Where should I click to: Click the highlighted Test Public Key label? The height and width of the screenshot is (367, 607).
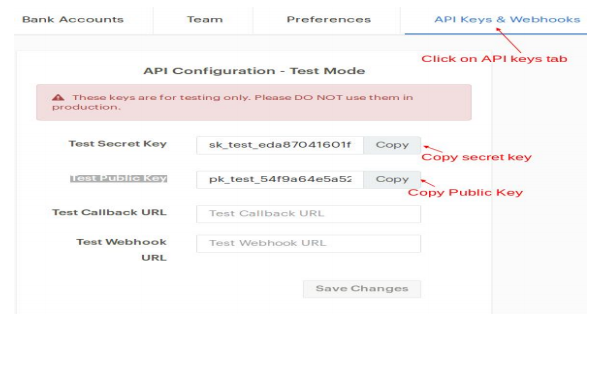click(x=118, y=178)
